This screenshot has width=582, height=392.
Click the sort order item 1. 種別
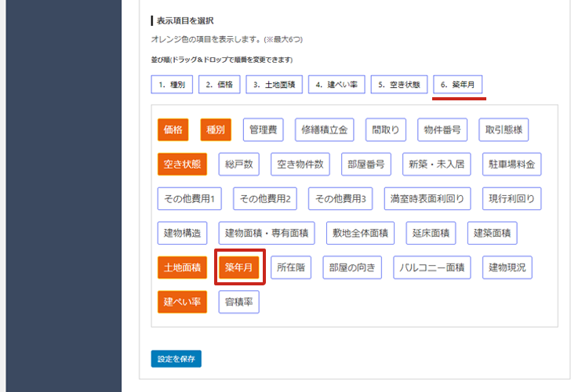click(172, 85)
